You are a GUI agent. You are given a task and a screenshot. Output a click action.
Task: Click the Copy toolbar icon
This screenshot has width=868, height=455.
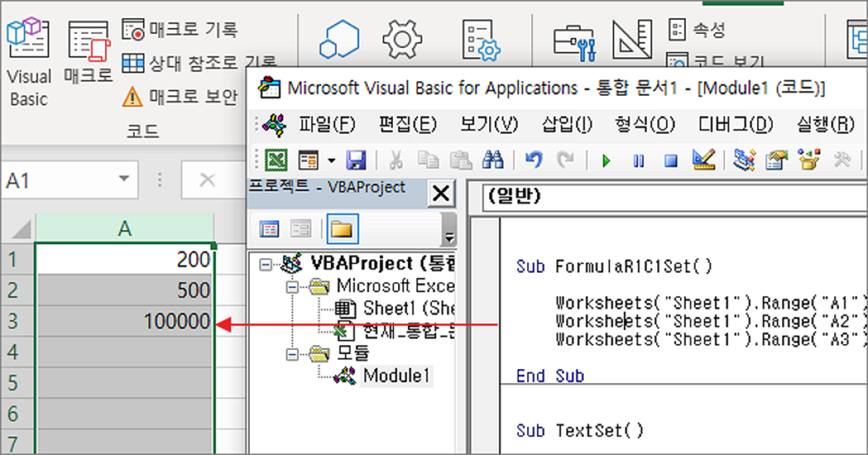point(428,160)
